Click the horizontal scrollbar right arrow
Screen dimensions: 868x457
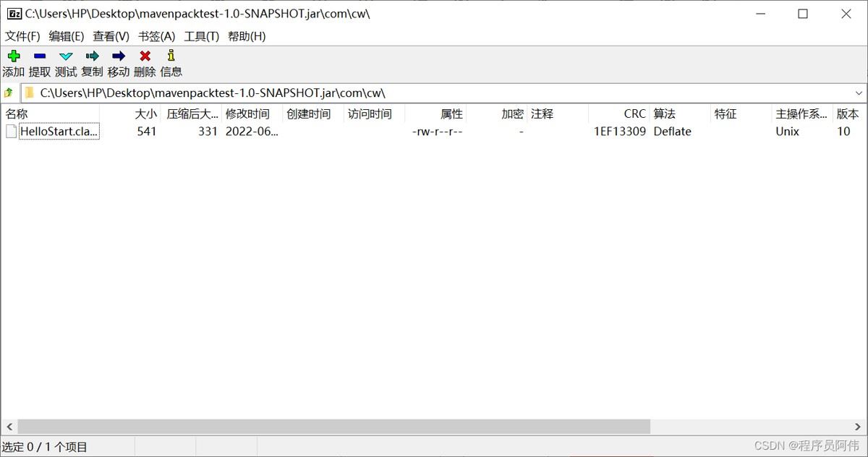tap(859, 427)
